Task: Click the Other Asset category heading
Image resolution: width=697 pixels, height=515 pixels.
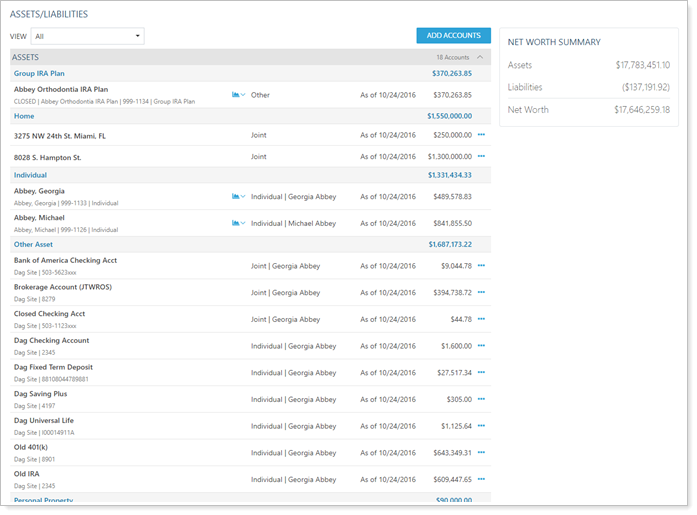Action: pyautogui.click(x=33, y=244)
